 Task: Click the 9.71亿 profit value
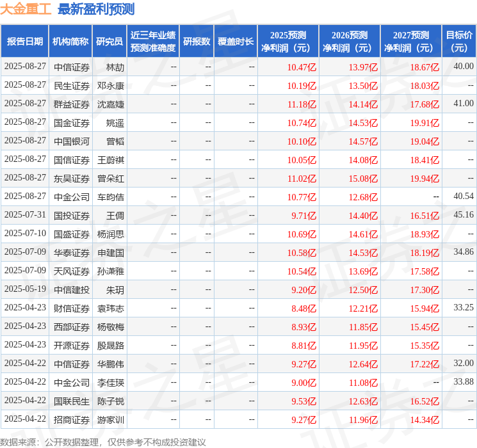click(x=304, y=216)
